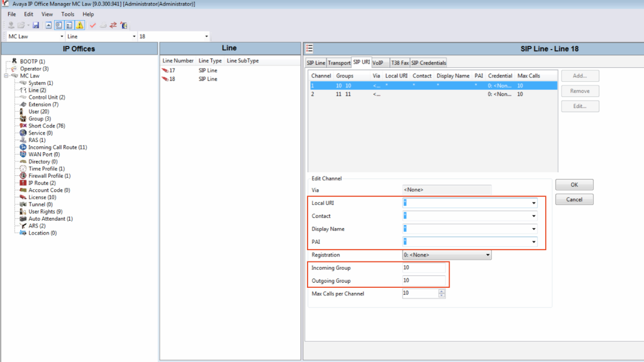Switch to the SIP Line tab
644x362 pixels.
click(316, 63)
